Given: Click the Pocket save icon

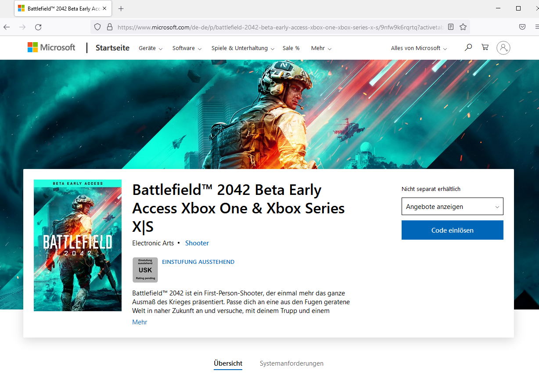Looking at the screenshot, I should tap(522, 27).
